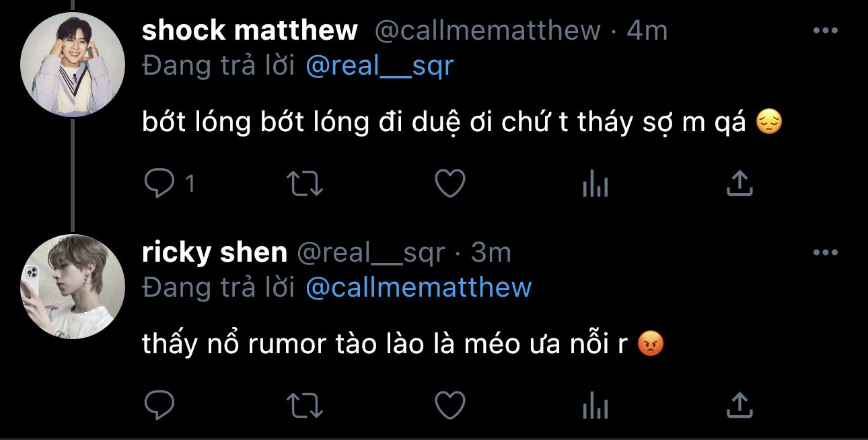
Task: View analytics for shock matthew's tweet
Action: pyautogui.click(x=595, y=183)
